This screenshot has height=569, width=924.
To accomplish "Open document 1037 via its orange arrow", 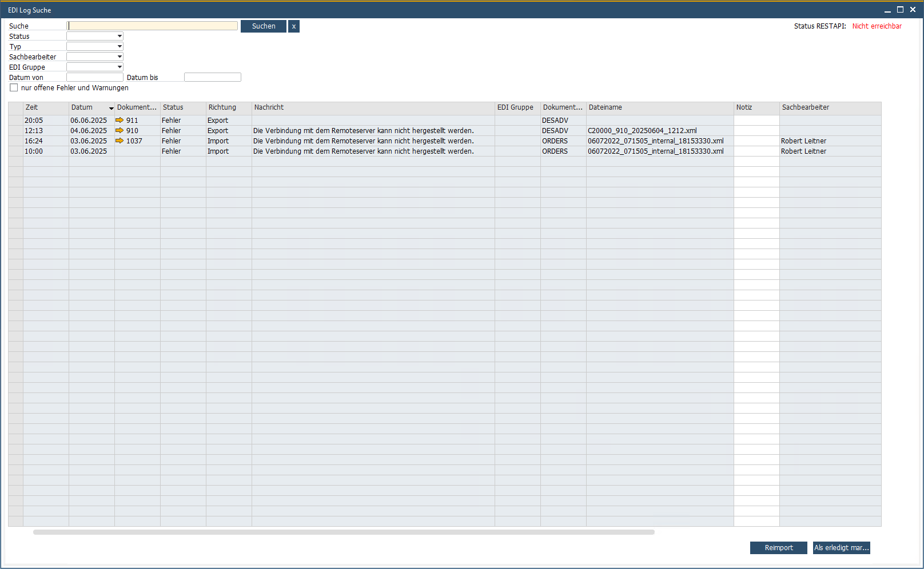I will (x=120, y=141).
